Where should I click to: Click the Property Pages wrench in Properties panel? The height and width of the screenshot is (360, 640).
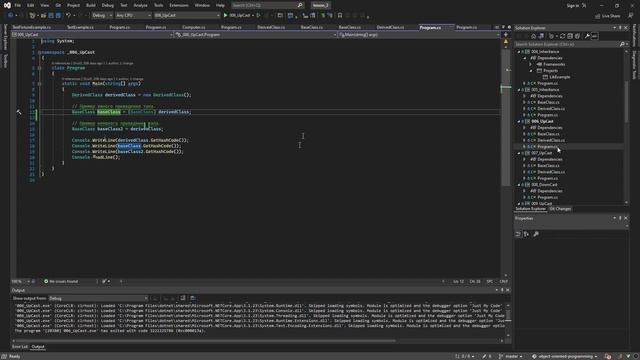pyautogui.click(x=536, y=234)
